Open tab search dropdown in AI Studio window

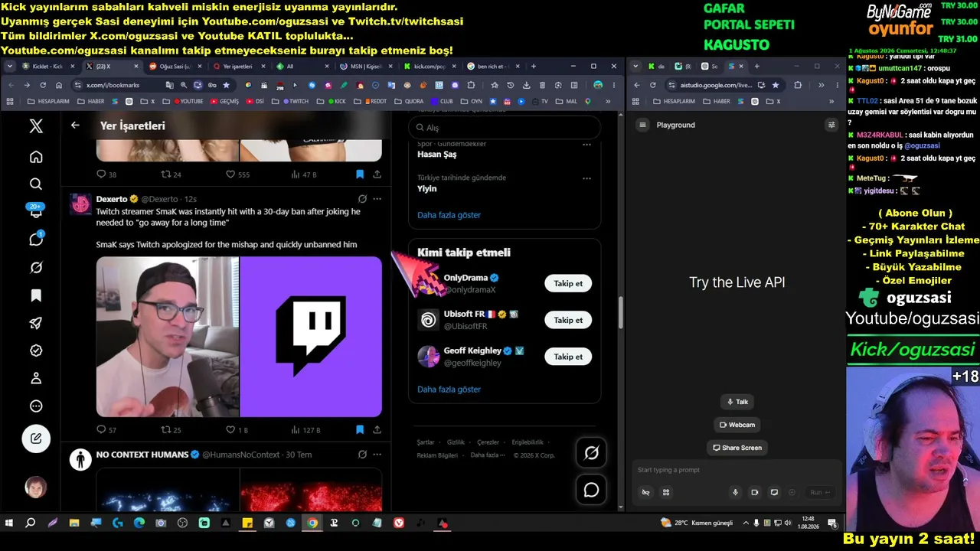(637, 67)
